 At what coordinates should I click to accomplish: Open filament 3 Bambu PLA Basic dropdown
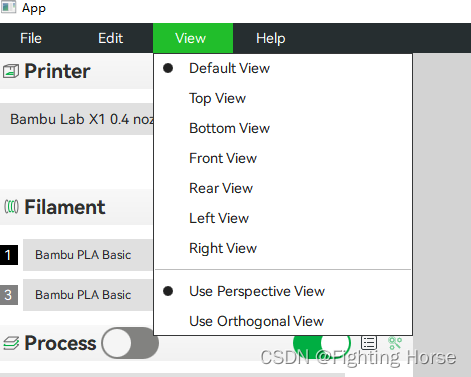click(x=88, y=295)
